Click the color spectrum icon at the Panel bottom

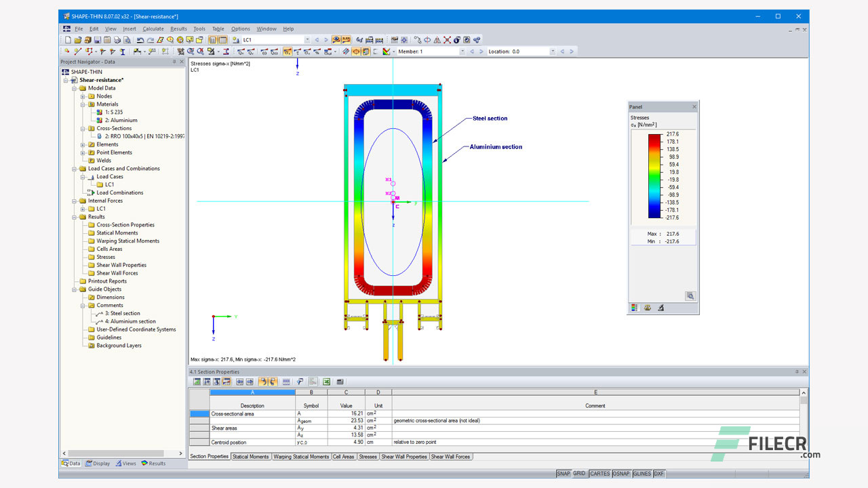[634, 308]
